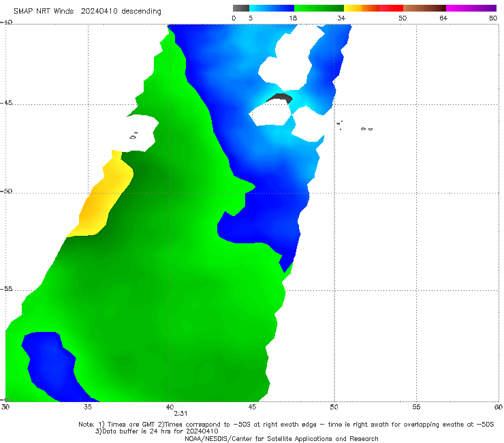Click longitude axis label '30'
The height and width of the screenshot is (443, 504).
(5, 407)
